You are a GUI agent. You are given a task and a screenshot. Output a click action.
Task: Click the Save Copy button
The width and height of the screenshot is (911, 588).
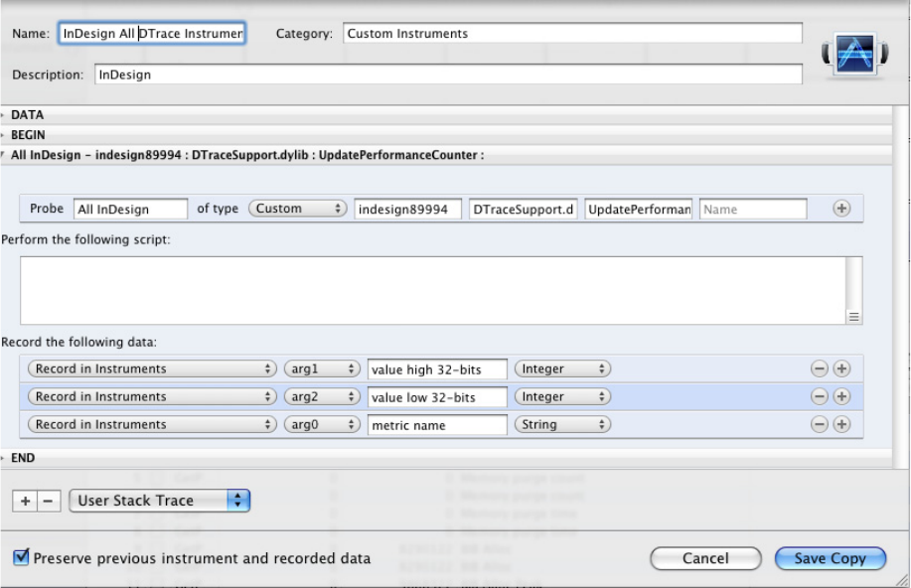tap(831, 558)
